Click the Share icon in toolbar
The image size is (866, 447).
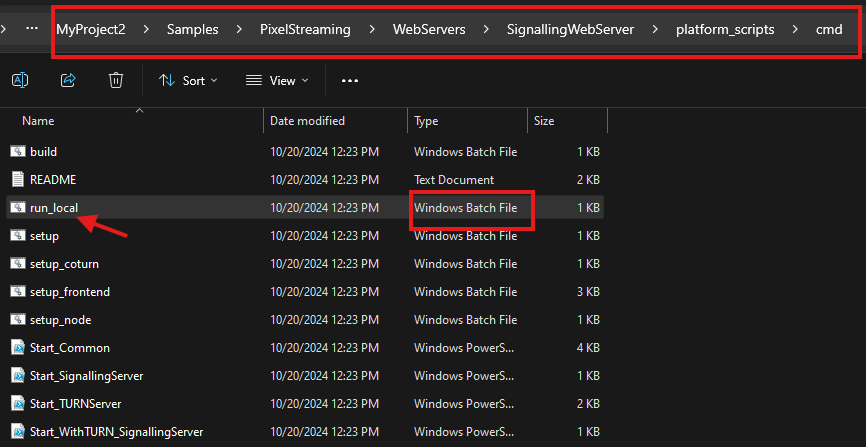click(x=68, y=80)
